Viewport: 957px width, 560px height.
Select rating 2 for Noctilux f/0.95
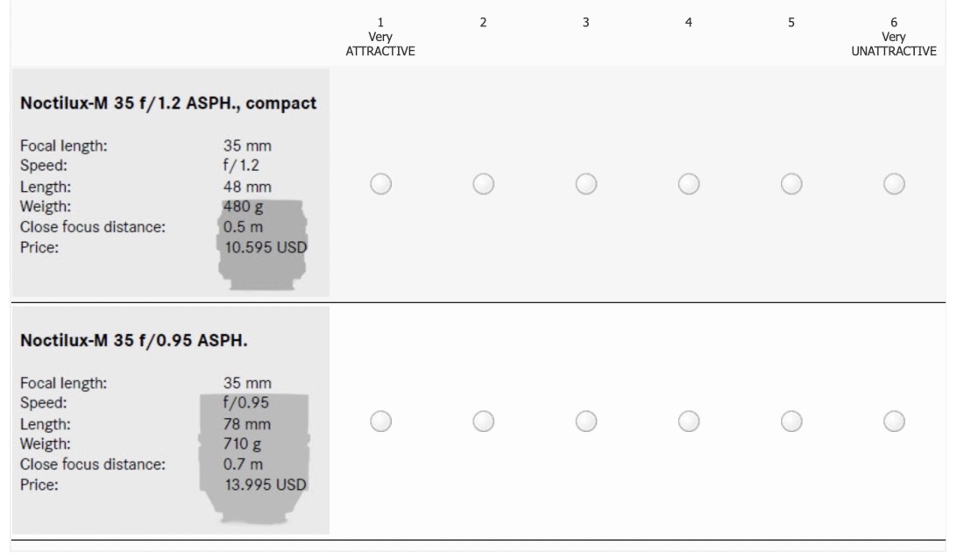point(483,422)
